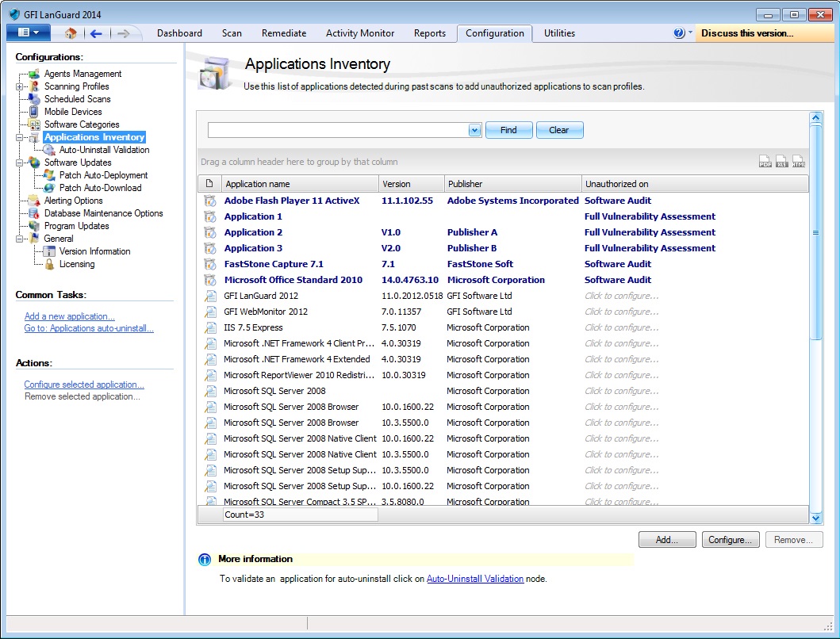Export the list to HTML
840x639 pixels.
click(x=798, y=161)
